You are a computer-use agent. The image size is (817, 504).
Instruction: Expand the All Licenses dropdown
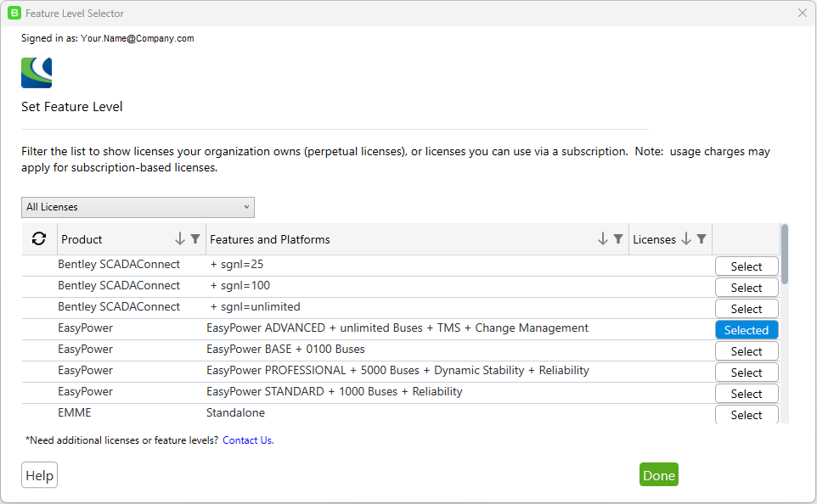(138, 207)
